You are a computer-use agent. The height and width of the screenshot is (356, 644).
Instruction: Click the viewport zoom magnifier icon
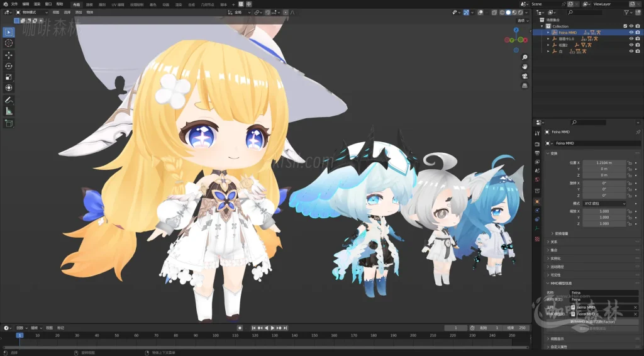pos(525,57)
